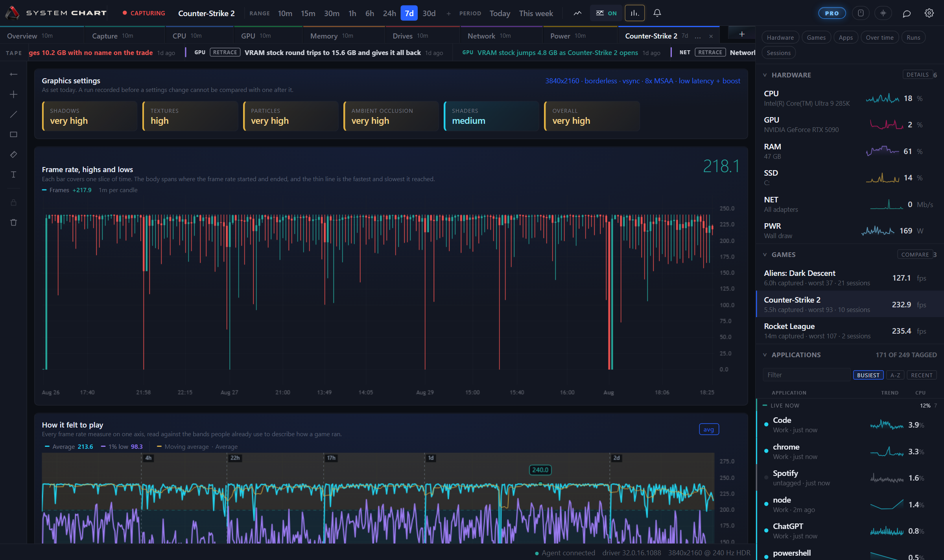The width and height of the screenshot is (944, 560).
Task: Open Counter-Strike 2 tab options ellipsis
Action: (x=698, y=36)
